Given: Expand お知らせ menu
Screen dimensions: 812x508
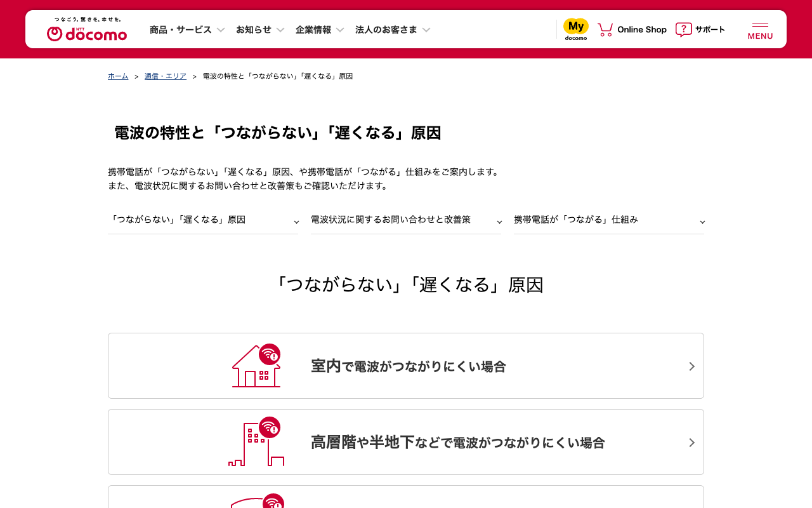Looking at the screenshot, I should pyautogui.click(x=260, y=30).
